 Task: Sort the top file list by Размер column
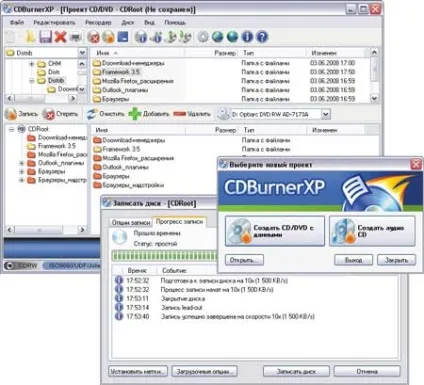click(x=211, y=53)
